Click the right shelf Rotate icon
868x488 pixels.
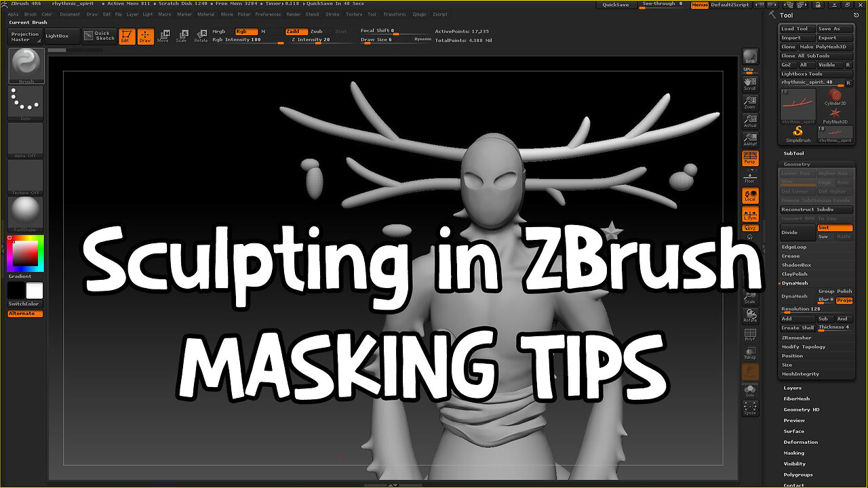[x=750, y=315]
